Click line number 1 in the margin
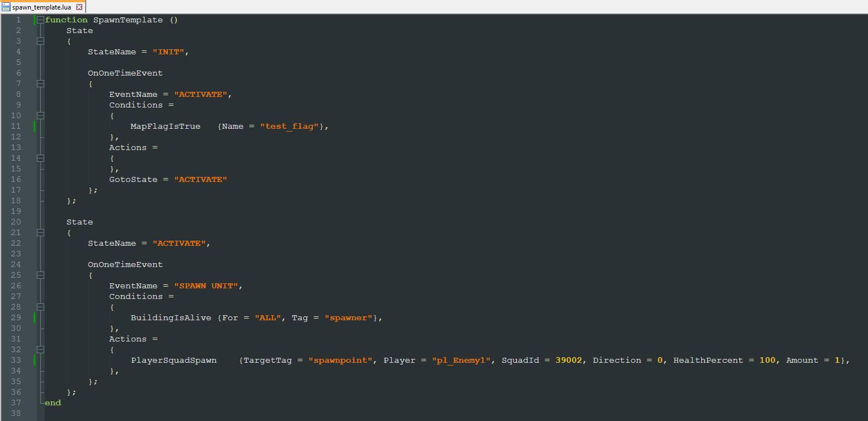The image size is (868, 421). [18, 20]
